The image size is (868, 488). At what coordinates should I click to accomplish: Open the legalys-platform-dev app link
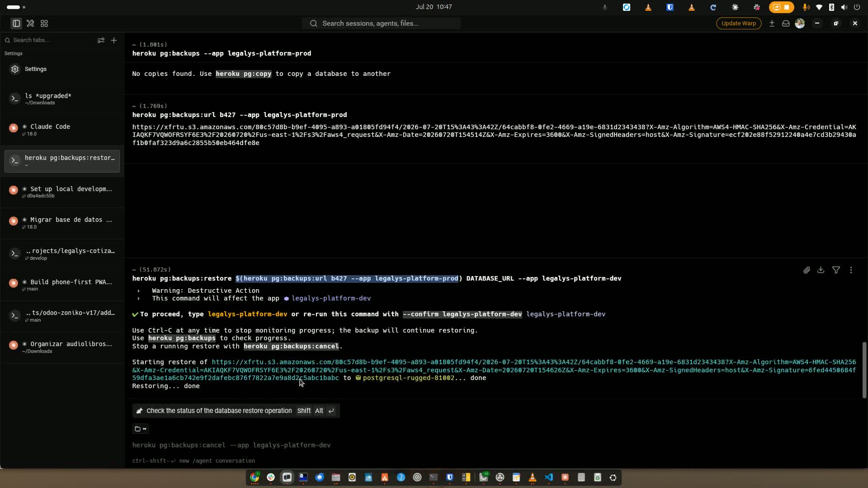pyautogui.click(x=331, y=298)
